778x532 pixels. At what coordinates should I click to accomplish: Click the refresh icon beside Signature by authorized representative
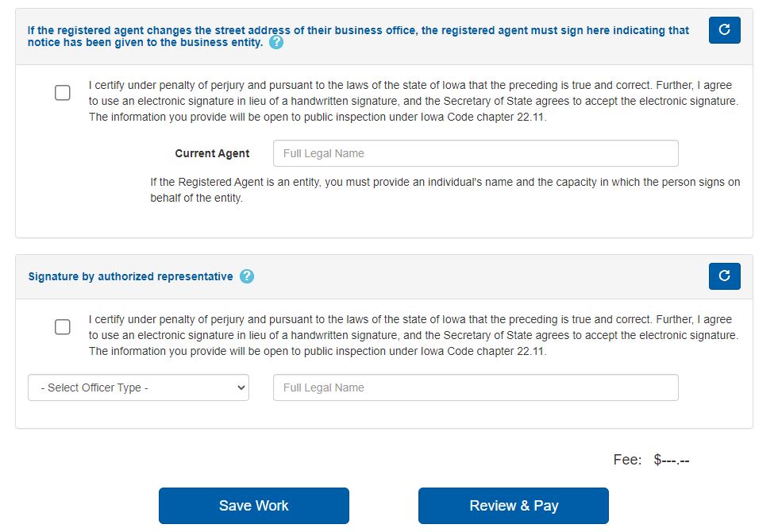[724, 276]
